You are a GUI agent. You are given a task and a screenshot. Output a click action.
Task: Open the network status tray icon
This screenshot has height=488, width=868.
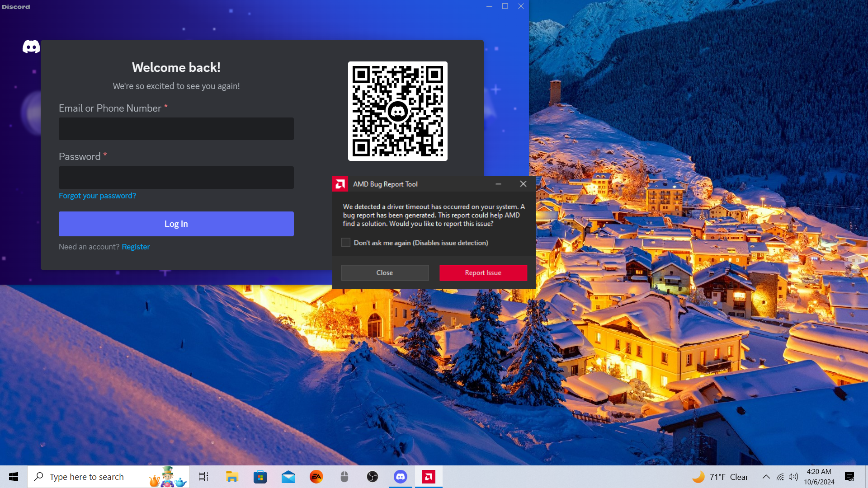tap(780, 477)
